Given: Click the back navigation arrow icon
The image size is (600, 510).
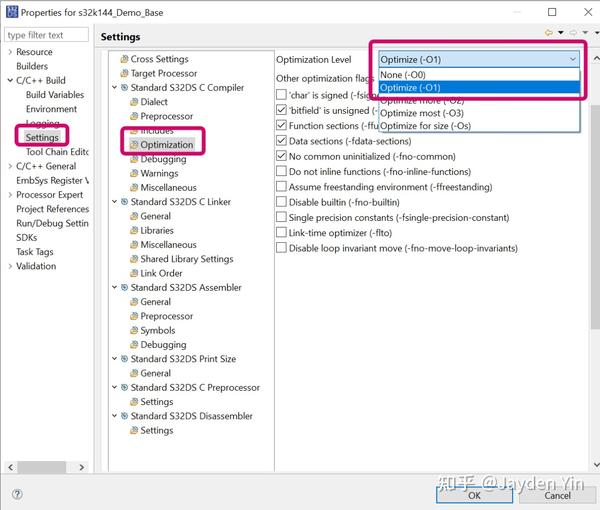Looking at the screenshot, I should [x=549, y=33].
